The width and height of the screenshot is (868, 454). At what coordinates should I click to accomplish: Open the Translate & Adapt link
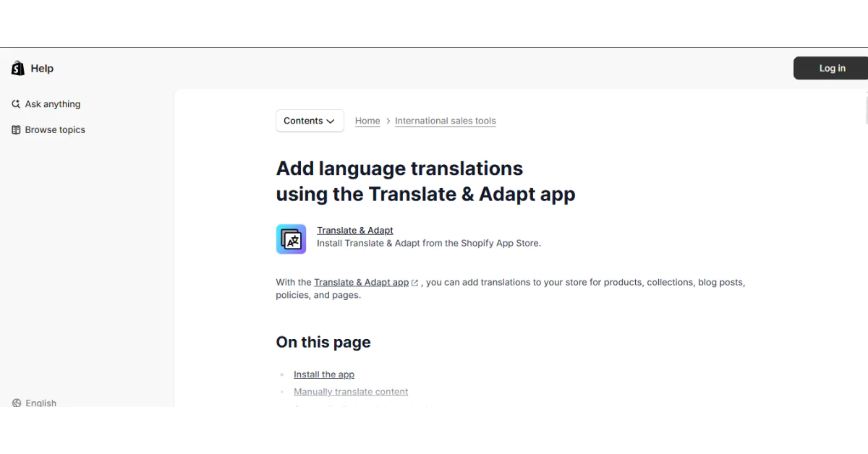point(355,230)
